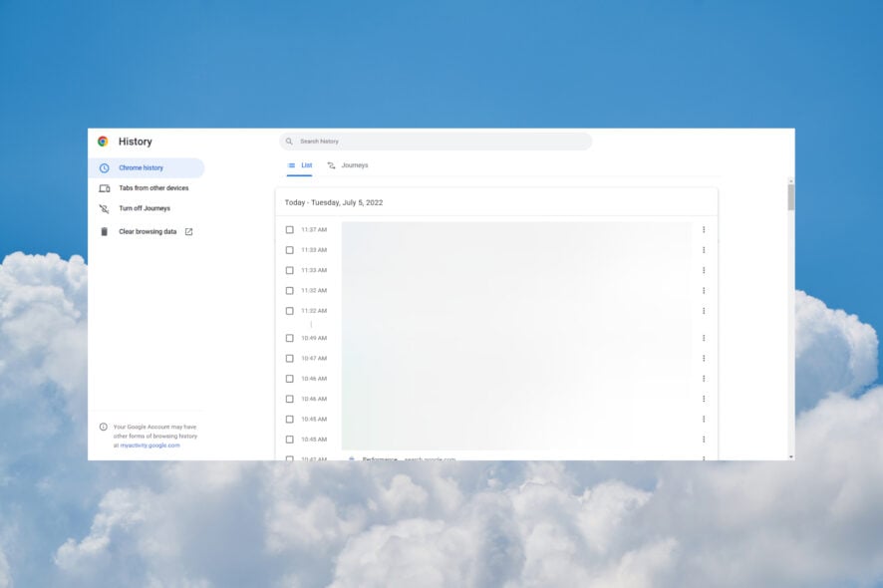Open more actions for the first 10:45 AM entry
883x588 pixels.
[704, 419]
